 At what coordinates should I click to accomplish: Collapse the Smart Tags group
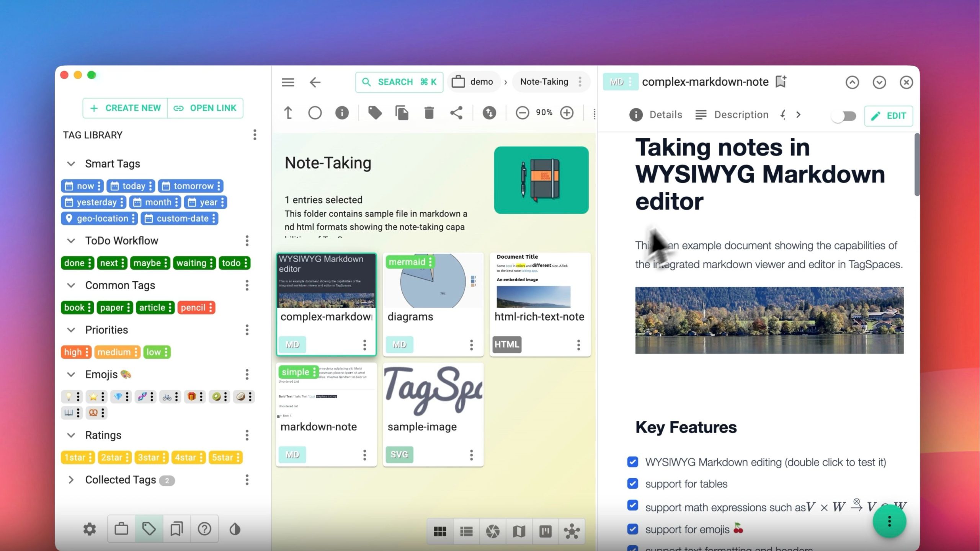click(x=71, y=164)
